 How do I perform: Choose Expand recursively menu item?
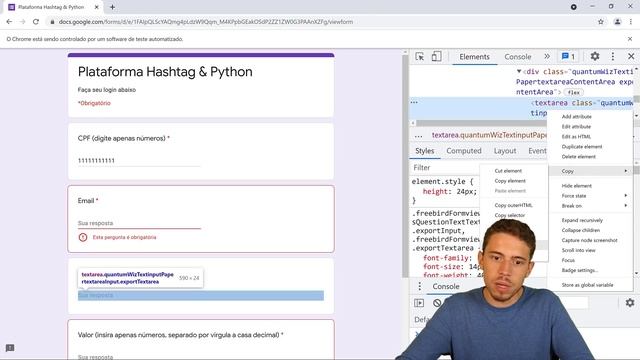tap(582, 220)
